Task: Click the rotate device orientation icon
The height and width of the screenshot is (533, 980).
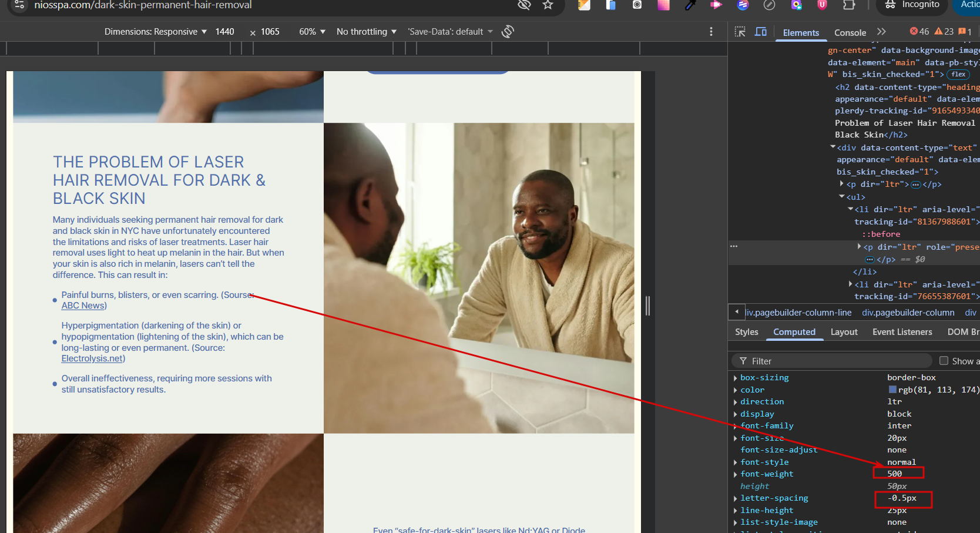Action: pos(508,32)
